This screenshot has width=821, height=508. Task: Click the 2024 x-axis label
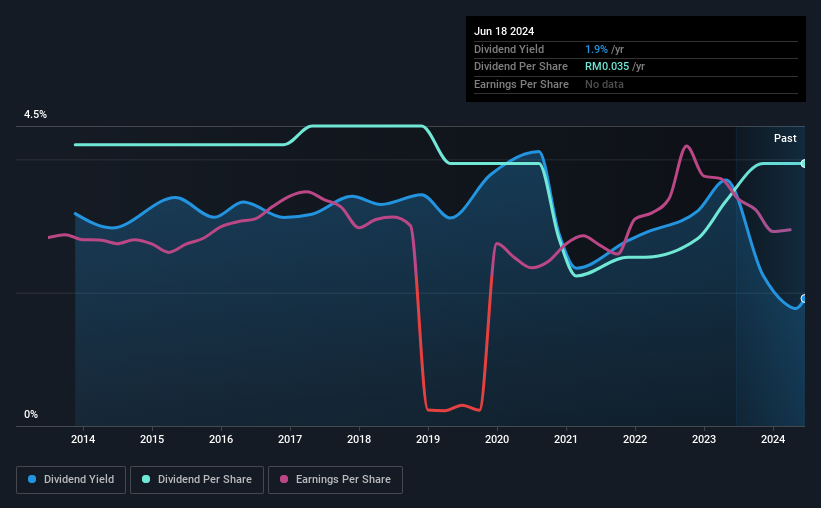(x=773, y=439)
